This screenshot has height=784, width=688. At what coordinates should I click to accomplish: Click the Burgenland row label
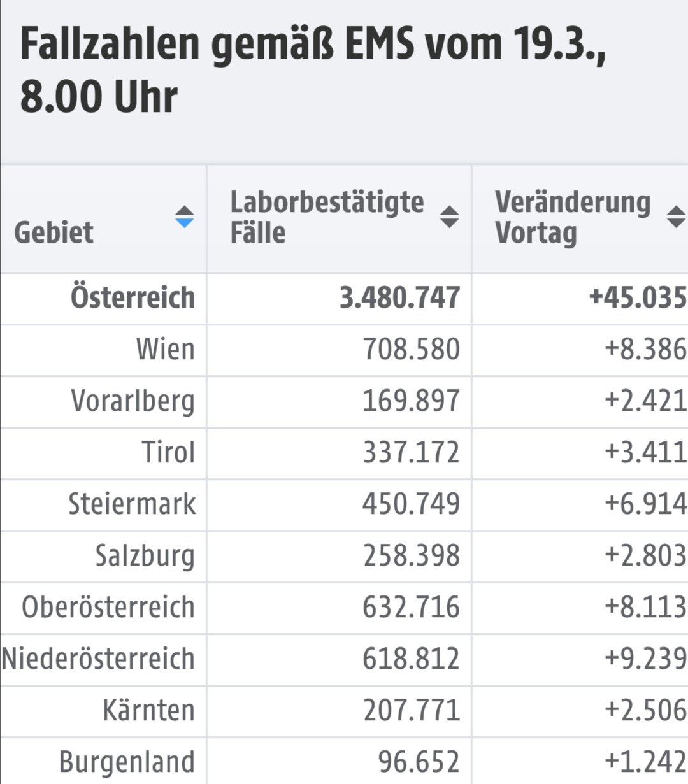tap(127, 762)
